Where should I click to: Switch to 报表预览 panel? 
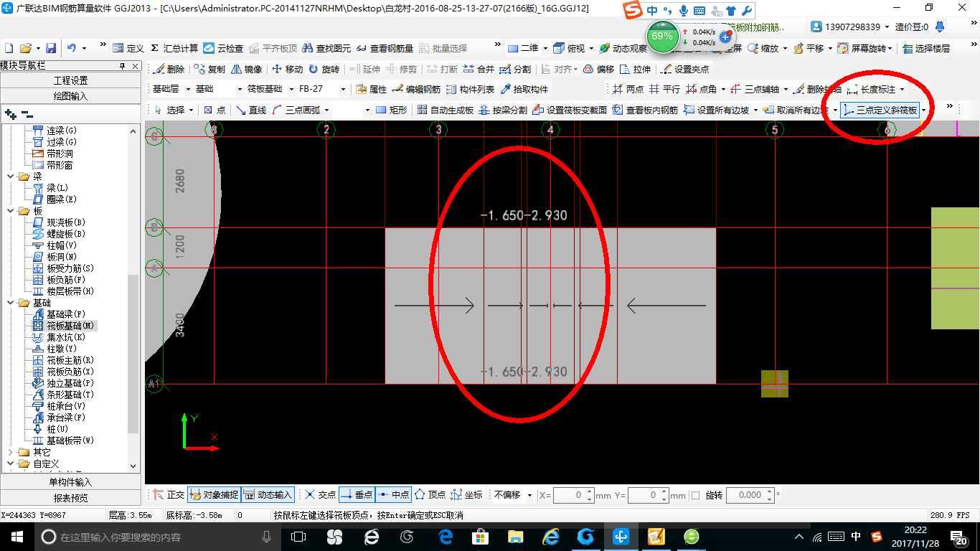71,498
